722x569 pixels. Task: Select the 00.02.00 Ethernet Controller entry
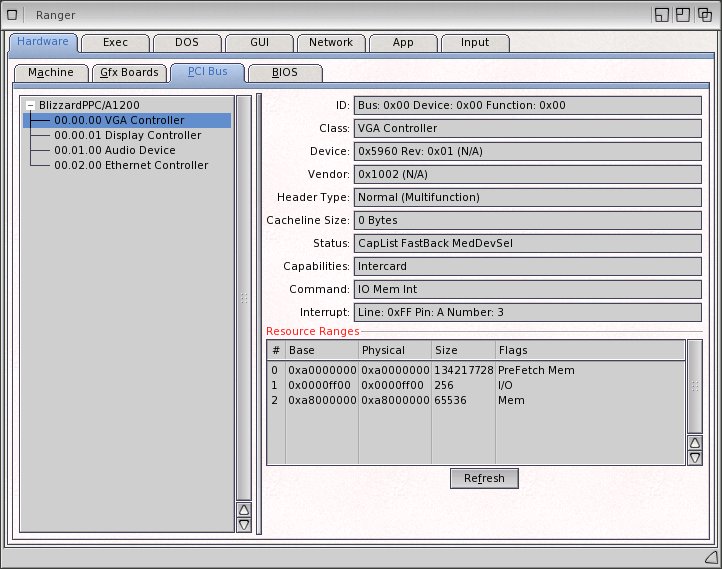pos(130,165)
